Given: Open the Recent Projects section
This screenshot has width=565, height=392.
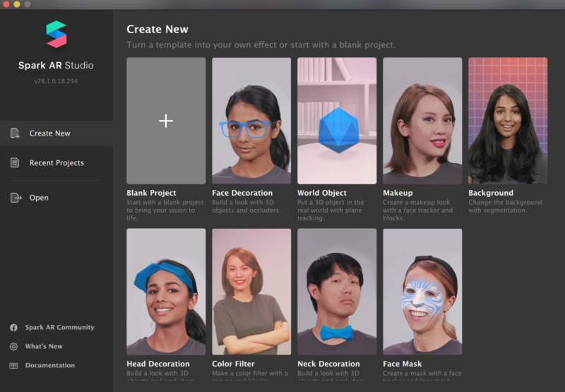Looking at the screenshot, I should tap(56, 163).
